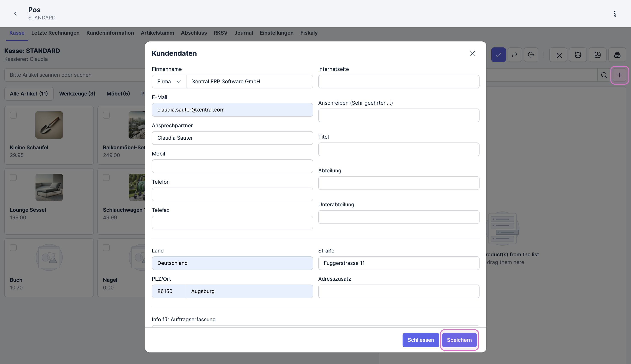The width and height of the screenshot is (631, 364).
Task: Click the blue checkmark toolbar button
Action: [x=498, y=55]
